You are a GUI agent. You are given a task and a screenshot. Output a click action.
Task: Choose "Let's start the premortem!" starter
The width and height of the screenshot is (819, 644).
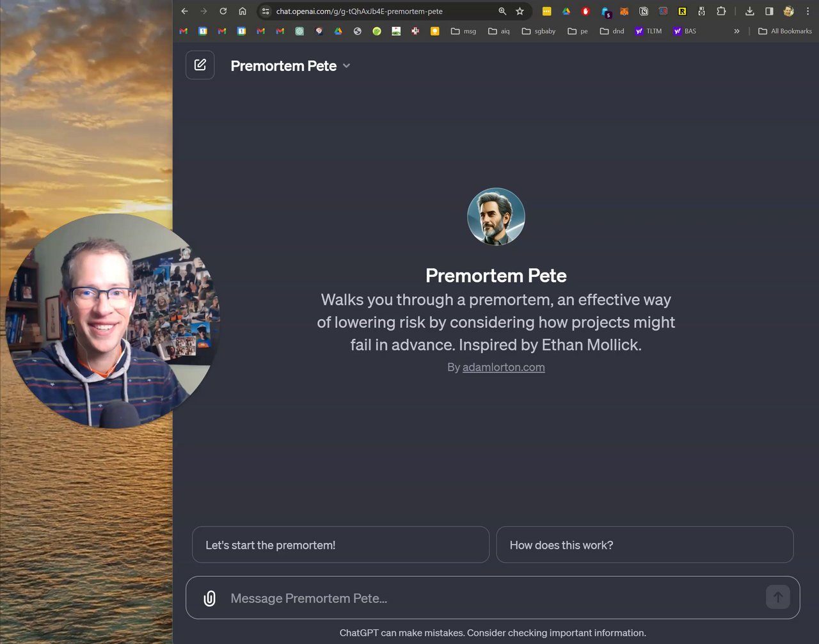(x=340, y=545)
